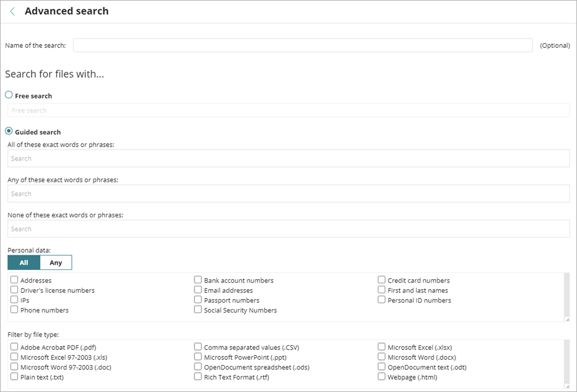Check Comma separated values (.CSV)
Screen dimensions: 577x392
[197, 347]
